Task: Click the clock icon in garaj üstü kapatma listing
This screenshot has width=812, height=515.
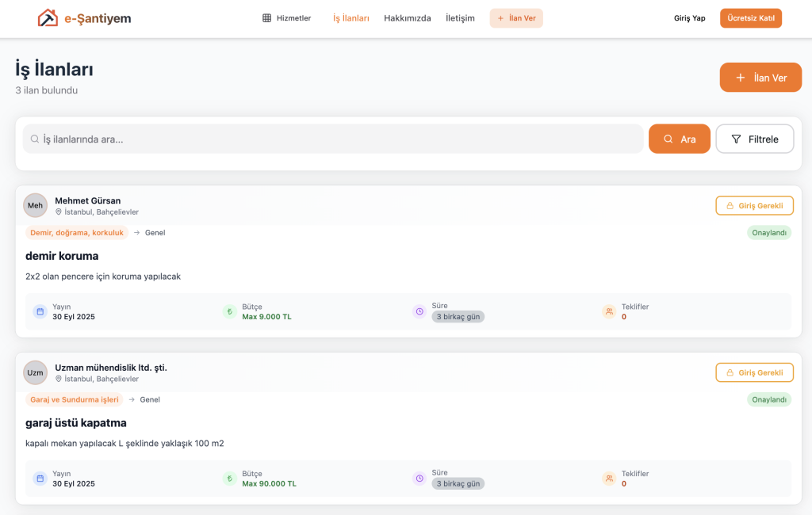Action: pyautogui.click(x=419, y=479)
